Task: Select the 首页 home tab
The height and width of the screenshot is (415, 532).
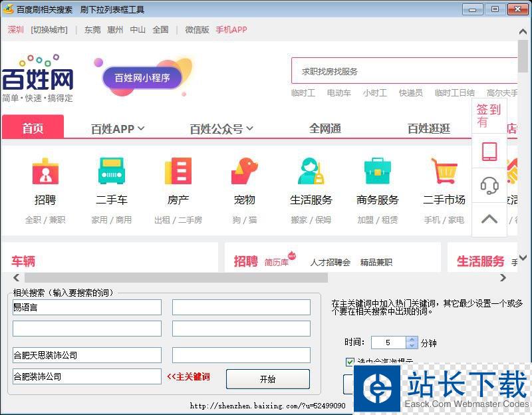Action: coord(33,127)
